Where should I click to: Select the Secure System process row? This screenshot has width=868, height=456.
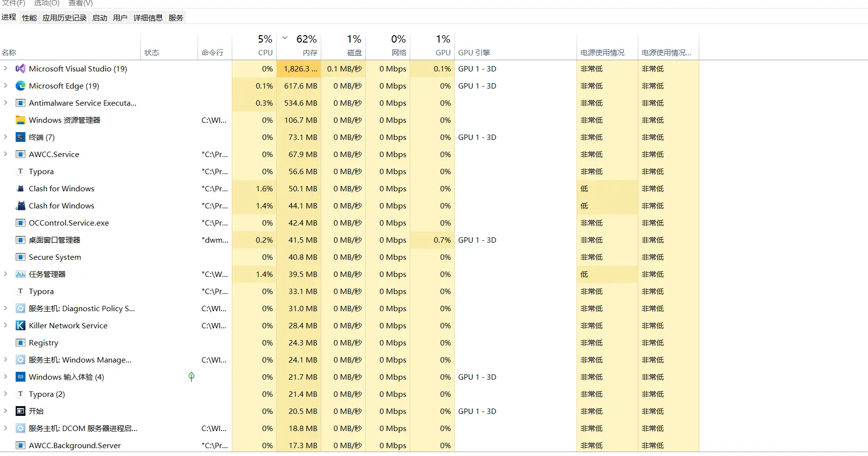pyautogui.click(x=55, y=257)
